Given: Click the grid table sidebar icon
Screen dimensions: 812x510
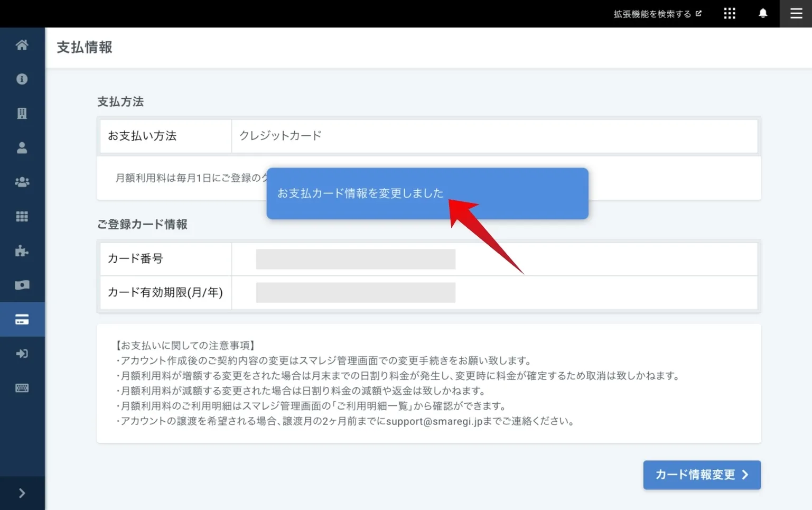Looking at the screenshot, I should (x=22, y=217).
